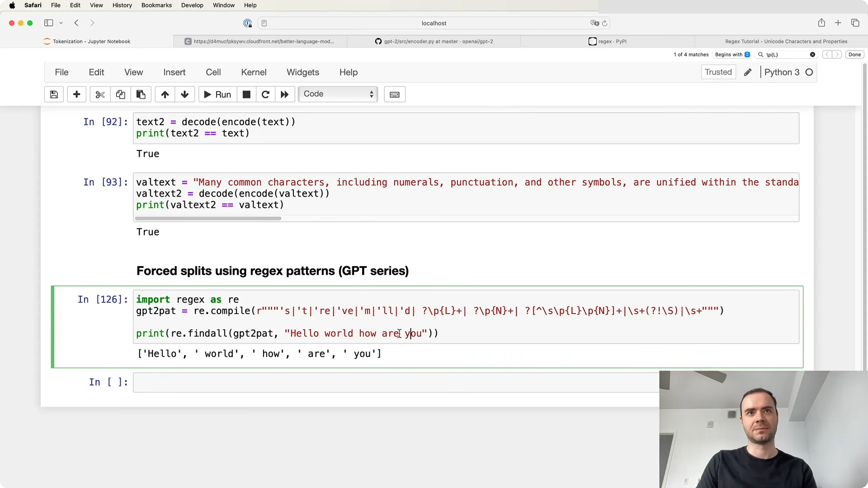Go to the next find match arrow
Image resolution: width=868 pixels, height=488 pixels.
tap(837, 55)
